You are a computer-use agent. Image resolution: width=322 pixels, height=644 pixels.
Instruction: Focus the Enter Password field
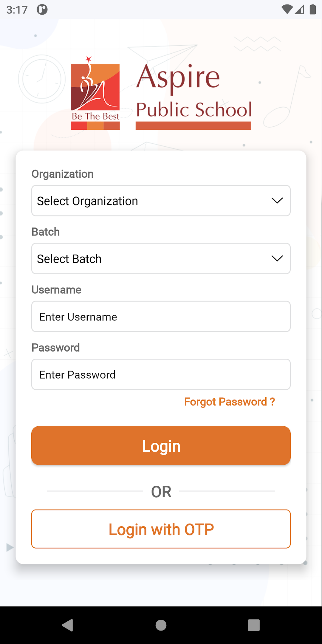pyautogui.click(x=161, y=374)
